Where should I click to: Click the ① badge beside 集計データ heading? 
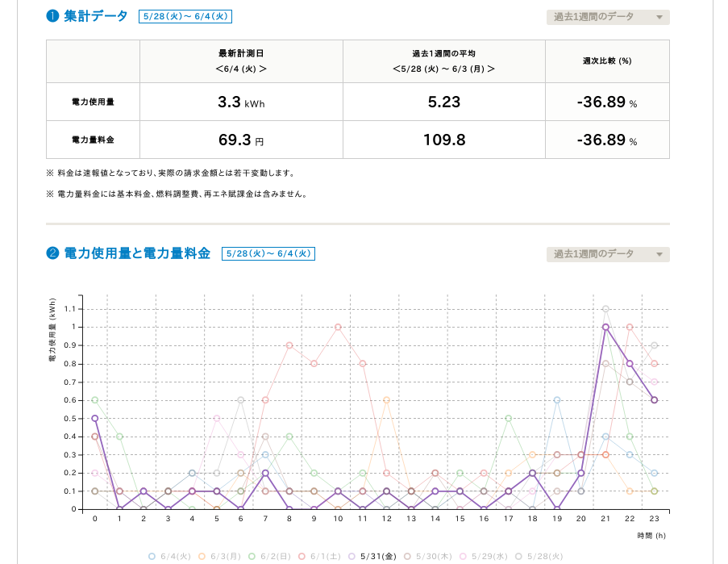[x=51, y=15]
